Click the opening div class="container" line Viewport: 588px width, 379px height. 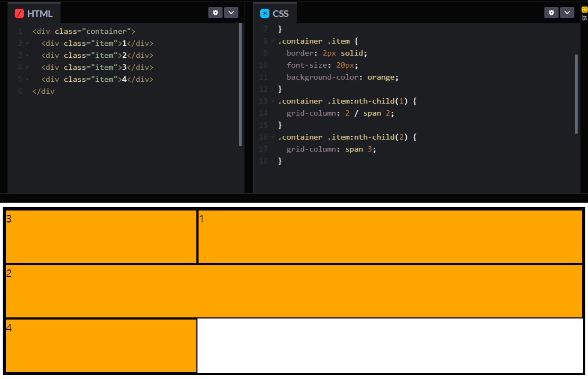83,32
